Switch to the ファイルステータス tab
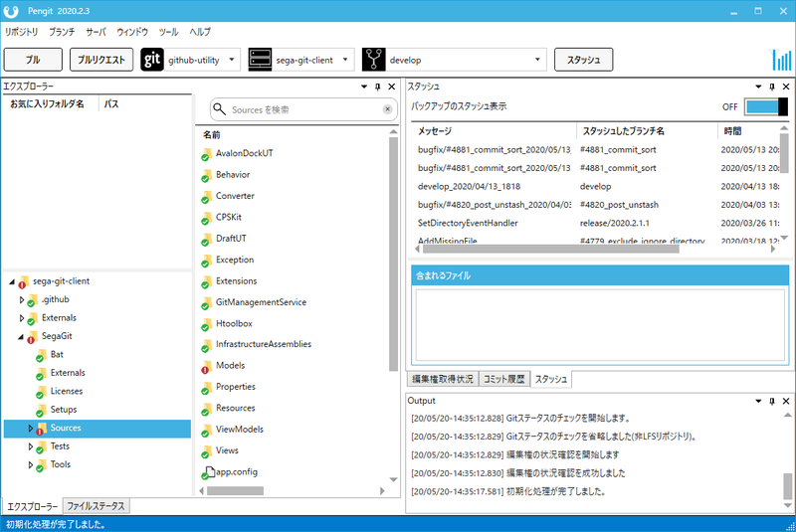796x532 pixels. 96,506
